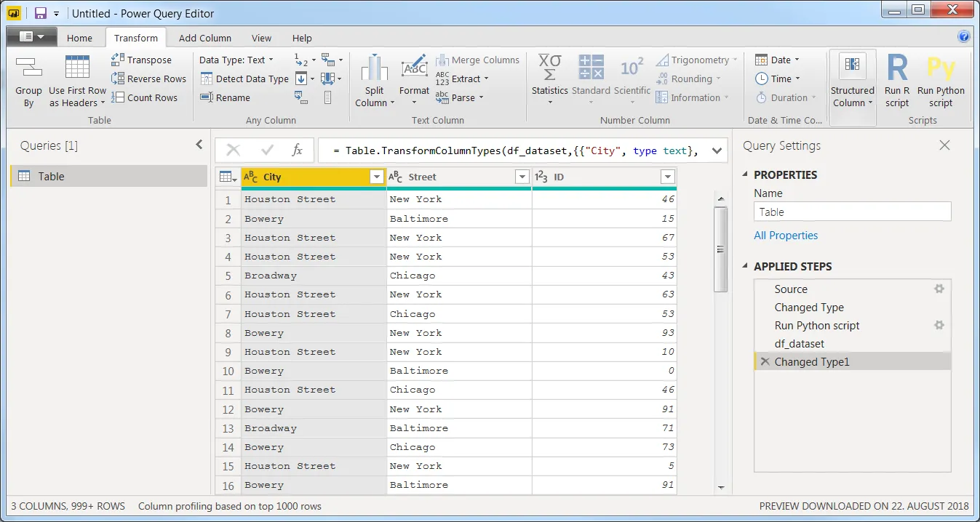
Task: Open the Help tab
Action: tap(302, 38)
